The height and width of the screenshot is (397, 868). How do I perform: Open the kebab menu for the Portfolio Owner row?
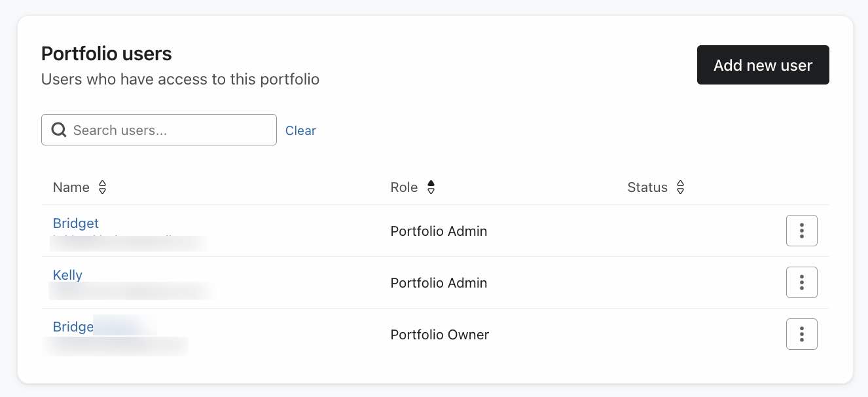(802, 334)
